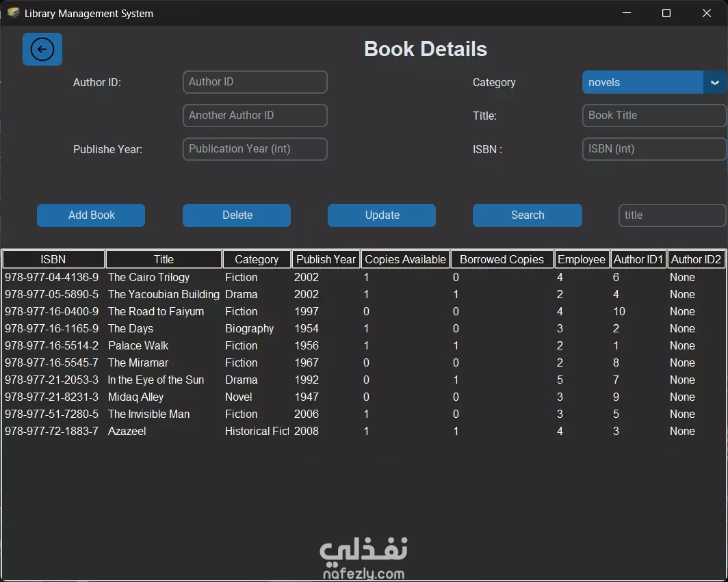The image size is (728, 582).
Task: Select Azazeel title cell
Action: pyautogui.click(x=127, y=432)
